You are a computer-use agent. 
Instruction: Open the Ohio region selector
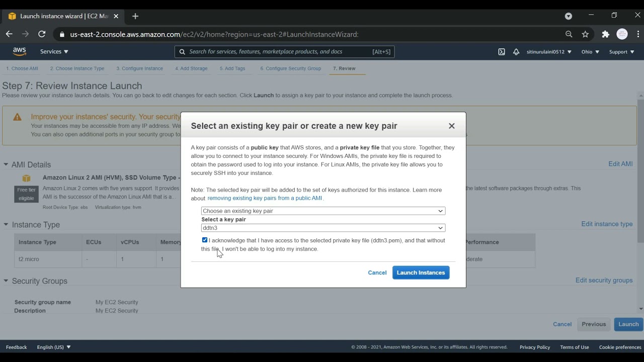(590, 52)
